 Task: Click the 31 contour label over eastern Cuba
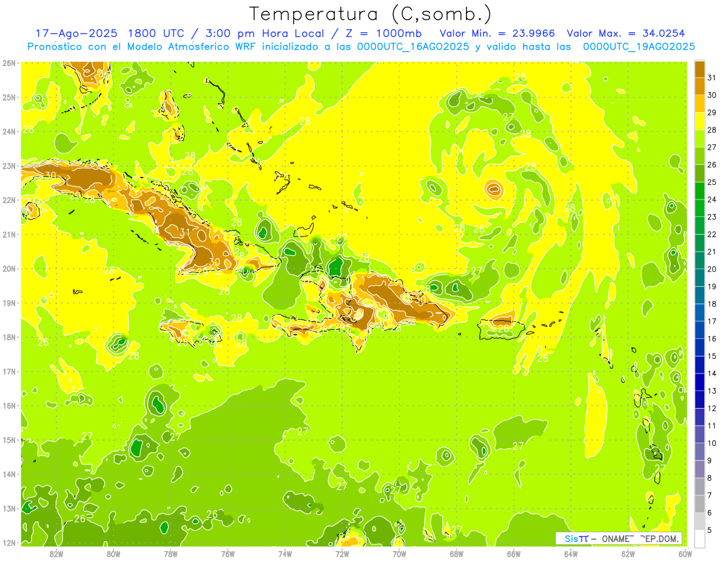click(186, 232)
